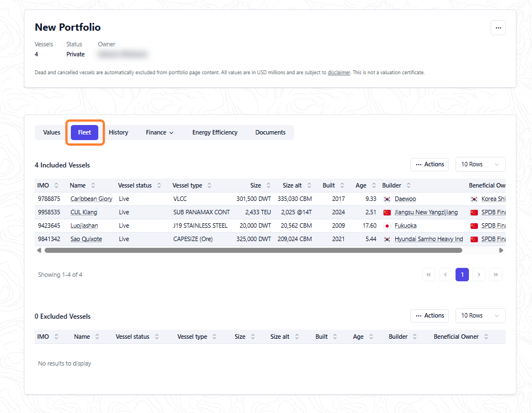The width and height of the screenshot is (532, 413).
Task: Open Actions menu for excluded vessels
Action: point(429,316)
